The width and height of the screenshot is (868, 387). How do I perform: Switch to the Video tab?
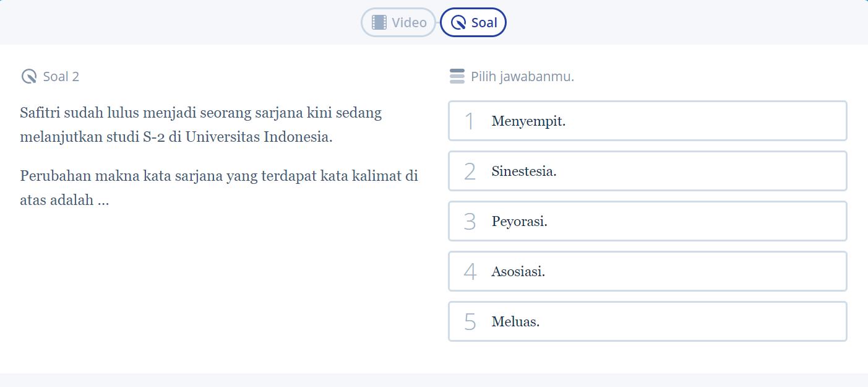tap(398, 22)
